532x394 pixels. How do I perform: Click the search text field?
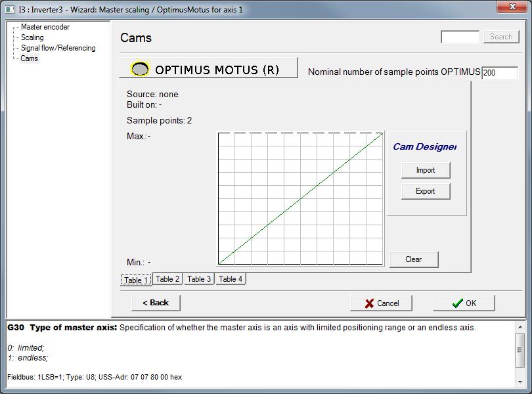click(x=460, y=37)
